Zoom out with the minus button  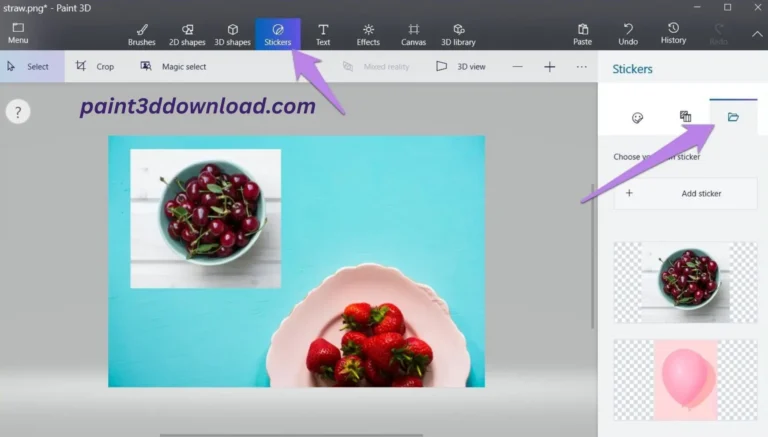pyautogui.click(x=518, y=67)
